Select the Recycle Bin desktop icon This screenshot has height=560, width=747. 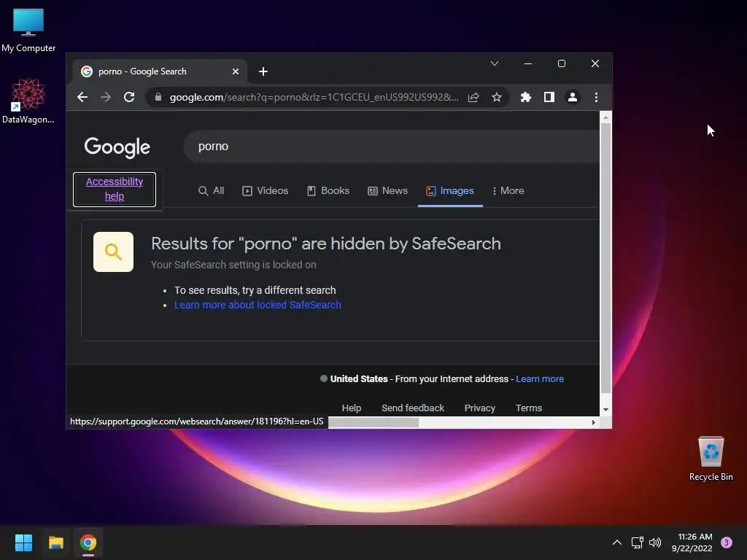pyautogui.click(x=711, y=459)
